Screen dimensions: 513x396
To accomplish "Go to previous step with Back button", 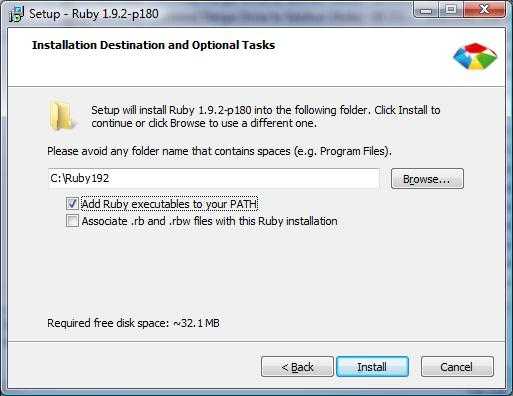I will pyautogui.click(x=297, y=367).
